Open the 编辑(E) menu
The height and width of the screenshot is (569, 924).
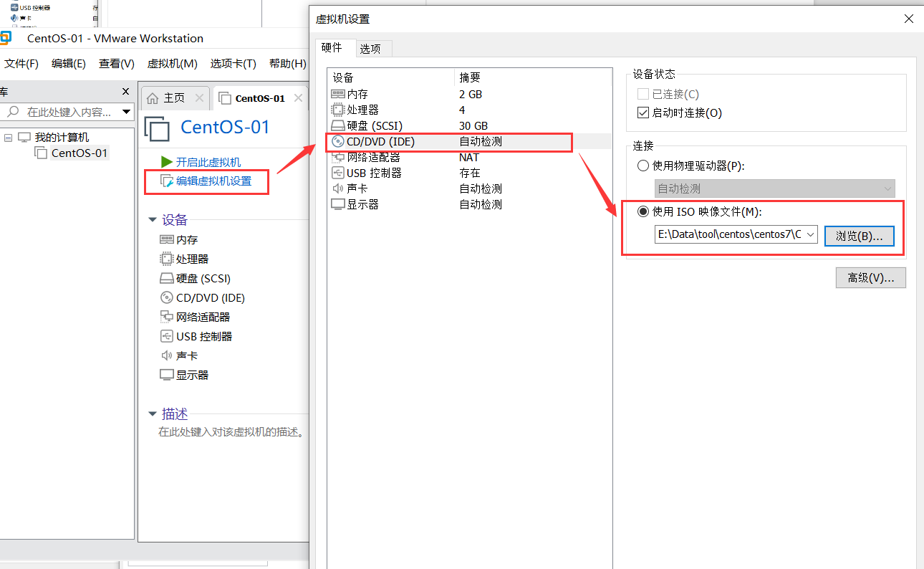[x=69, y=64]
